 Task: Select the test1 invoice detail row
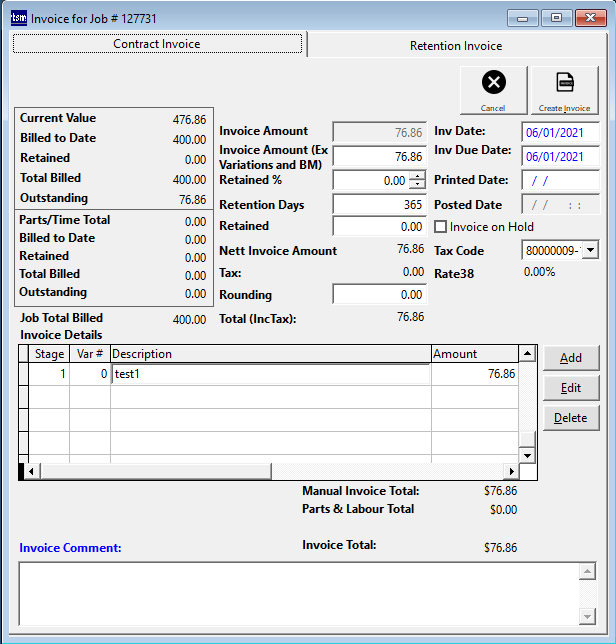pos(270,373)
